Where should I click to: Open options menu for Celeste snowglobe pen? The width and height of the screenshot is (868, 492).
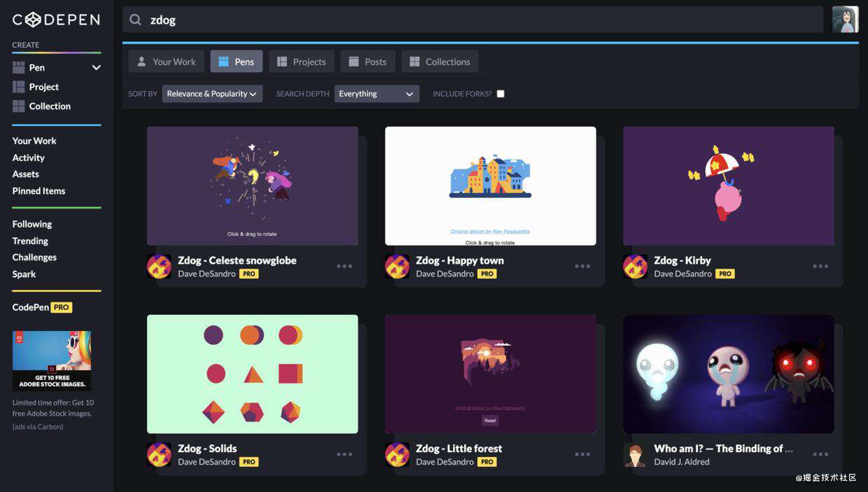pyautogui.click(x=344, y=266)
